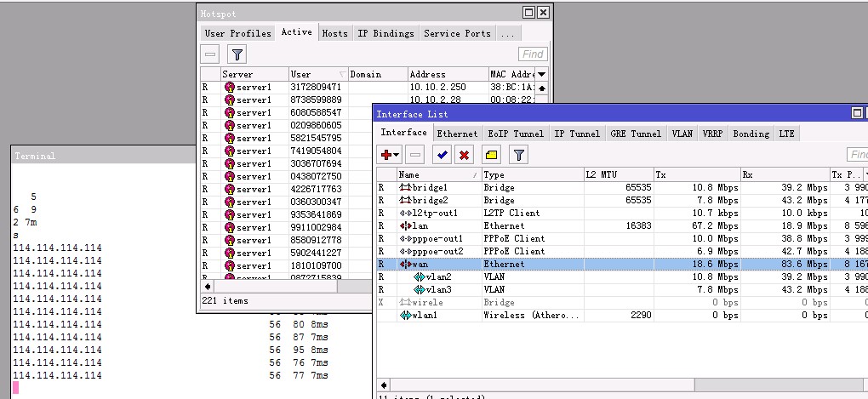Open the Add button's dropdown arrow in Interface List
Viewport: 868px width, 399px height.
(397, 156)
